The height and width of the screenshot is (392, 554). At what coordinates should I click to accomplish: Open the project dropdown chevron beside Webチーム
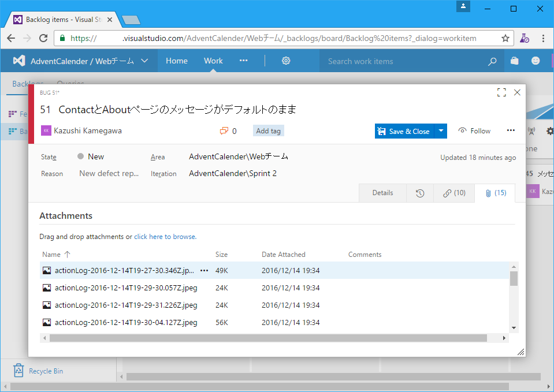coord(144,61)
